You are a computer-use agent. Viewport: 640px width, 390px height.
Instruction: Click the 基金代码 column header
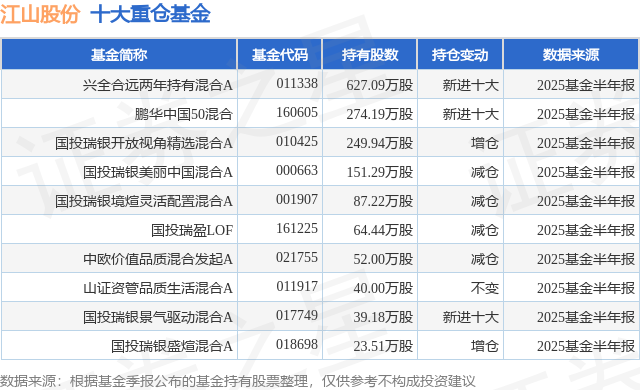point(280,55)
